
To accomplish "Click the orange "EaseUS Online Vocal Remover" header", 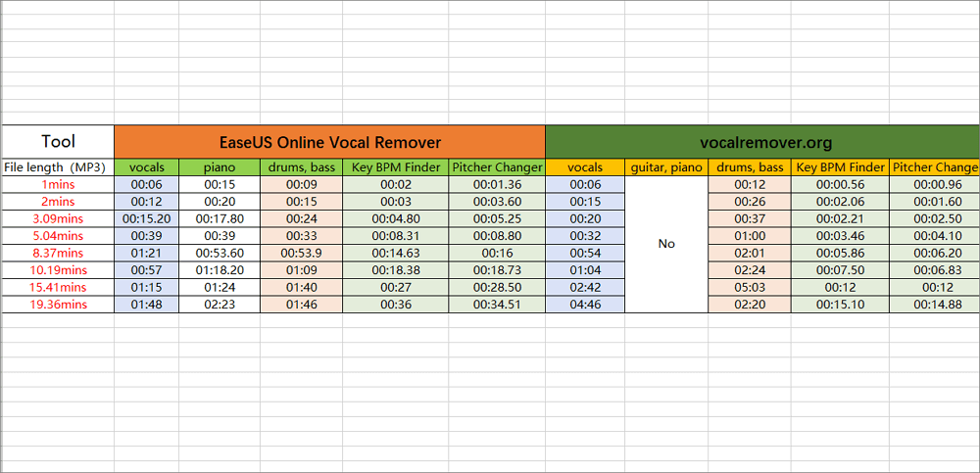I will pyautogui.click(x=329, y=142).
